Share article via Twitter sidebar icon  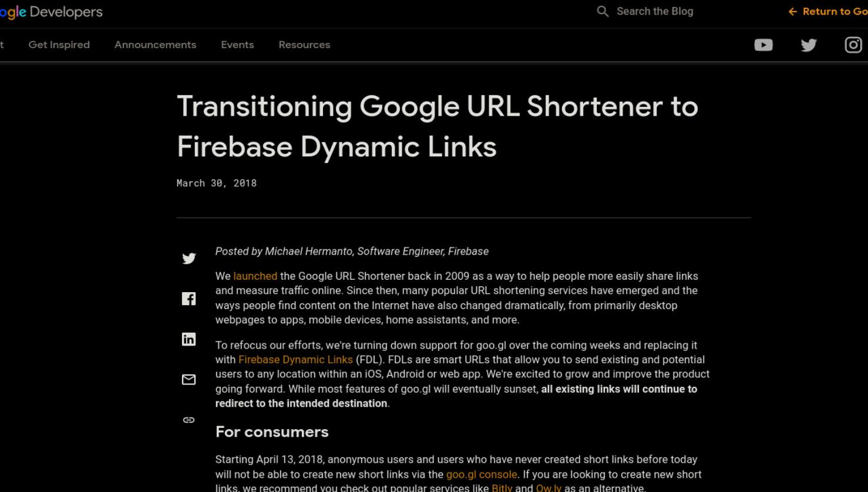(189, 259)
